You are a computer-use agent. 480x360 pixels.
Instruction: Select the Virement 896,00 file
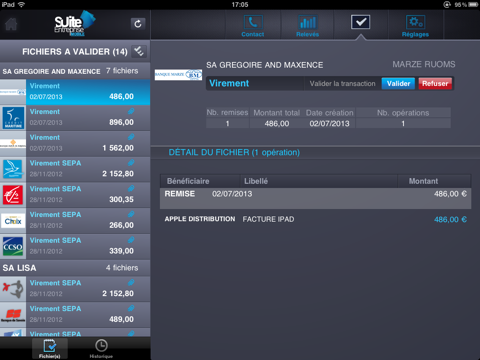coord(75,118)
